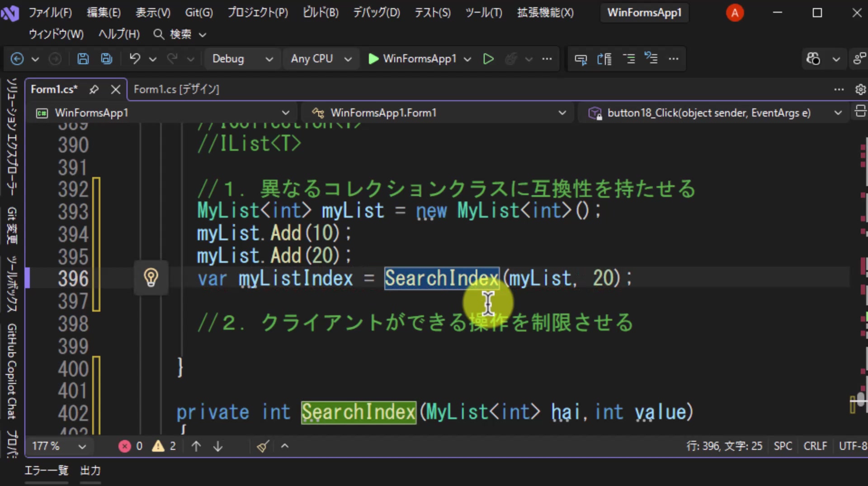868x486 pixels.
Task: Open the プロジェクト(P) menu
Action: coord(258,13)
